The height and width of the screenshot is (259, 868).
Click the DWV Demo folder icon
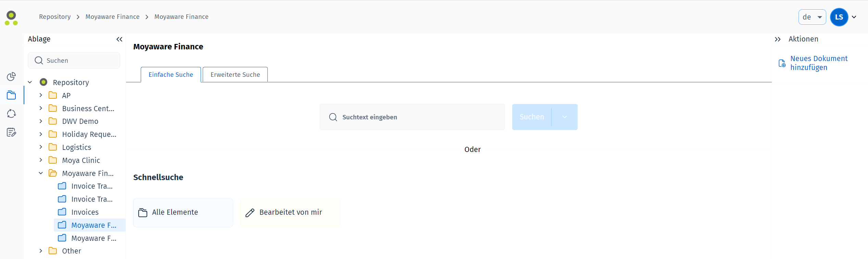53,121
